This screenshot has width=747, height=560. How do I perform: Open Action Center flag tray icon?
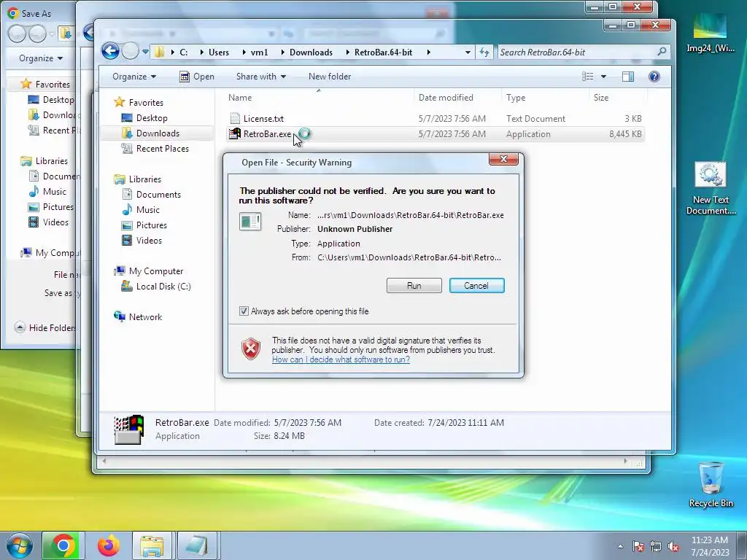click(x=638, y=546)
